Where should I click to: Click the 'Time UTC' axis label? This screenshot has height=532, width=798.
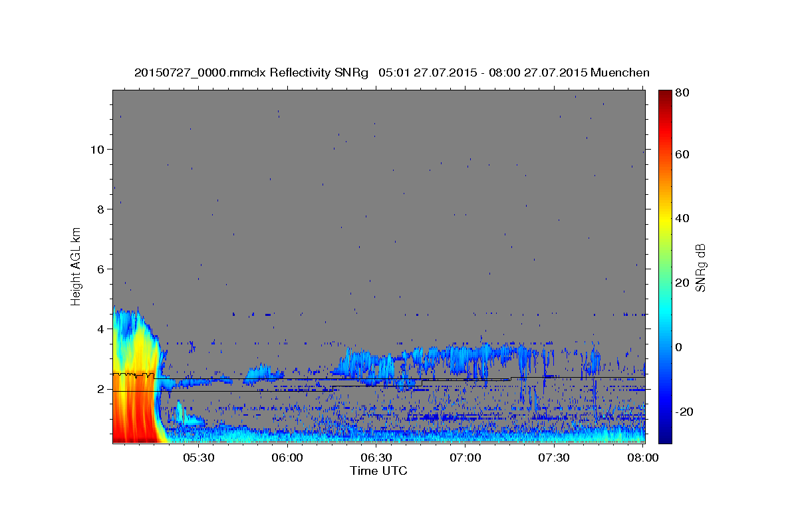tap(378, 471)
